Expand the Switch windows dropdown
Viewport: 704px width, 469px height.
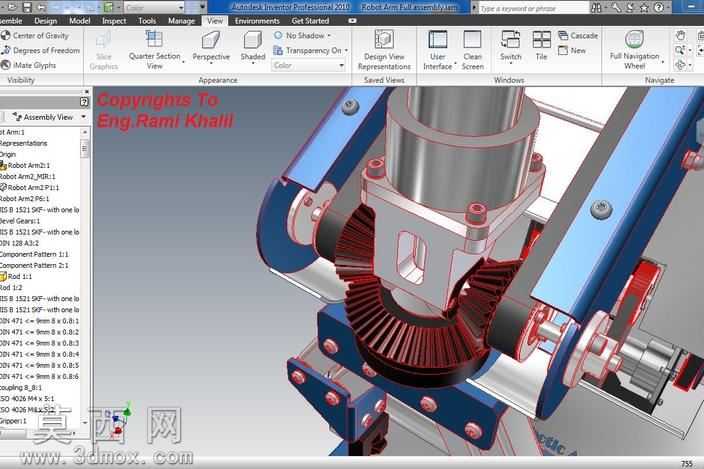click(510, 65)
